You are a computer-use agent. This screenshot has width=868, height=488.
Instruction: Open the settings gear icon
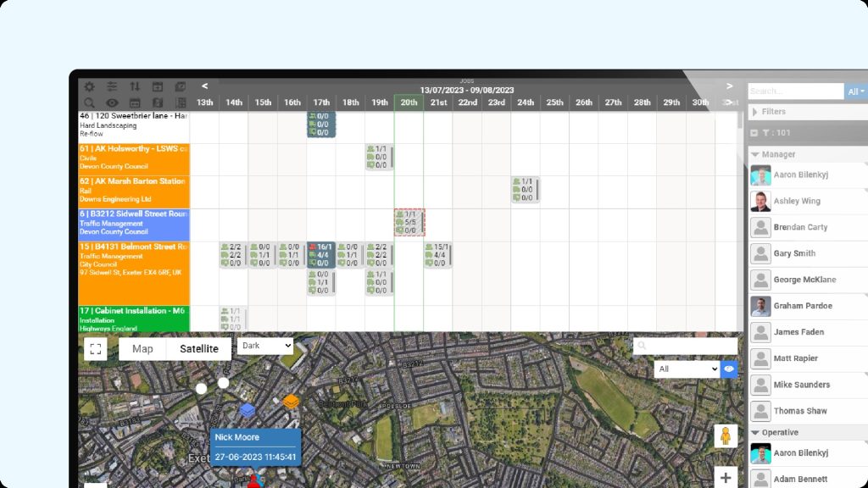(x=89, y=86)
